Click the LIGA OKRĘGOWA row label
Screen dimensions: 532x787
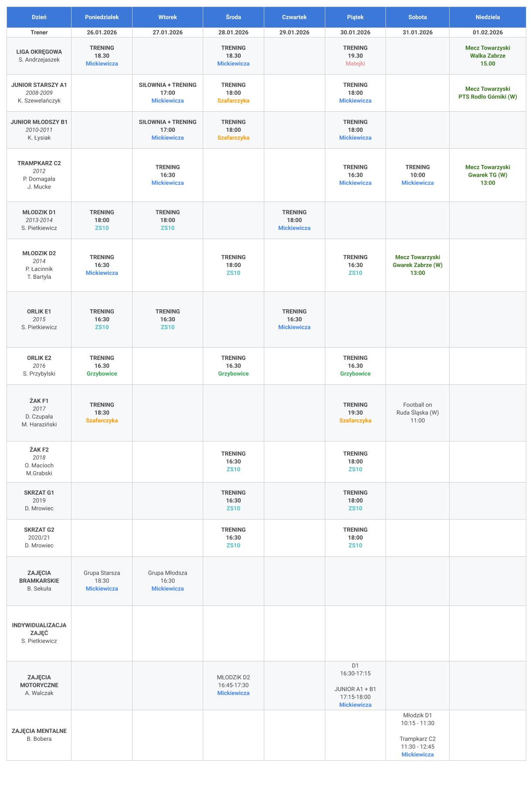(x=39, y=52)
